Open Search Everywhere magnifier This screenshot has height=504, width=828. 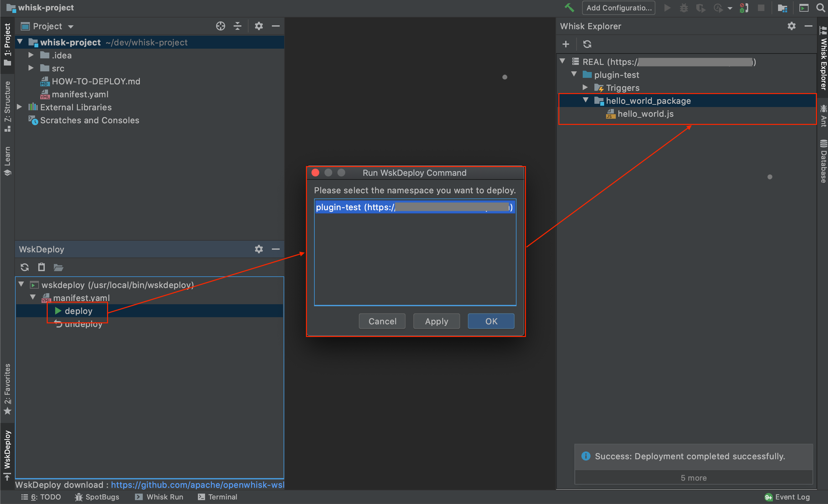click(x=821, y=7)
